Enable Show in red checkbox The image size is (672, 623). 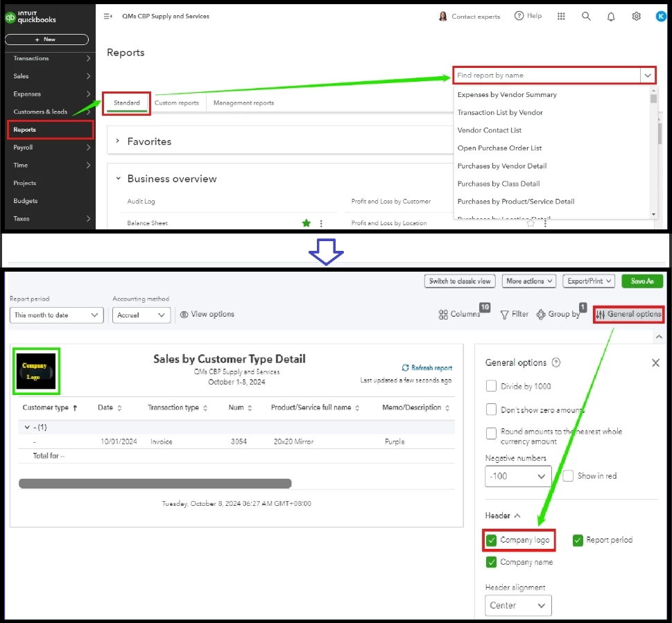click(568, 475)
